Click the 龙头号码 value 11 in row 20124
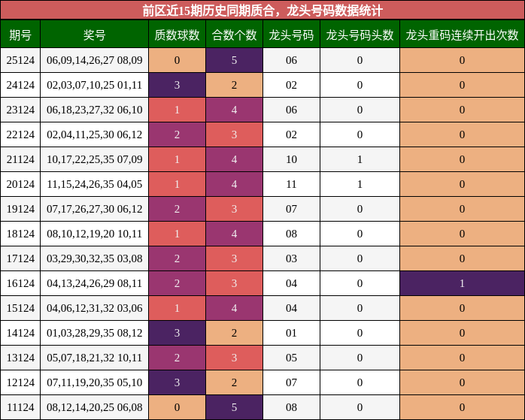525x420 pixels. click(x=291, y=184)
